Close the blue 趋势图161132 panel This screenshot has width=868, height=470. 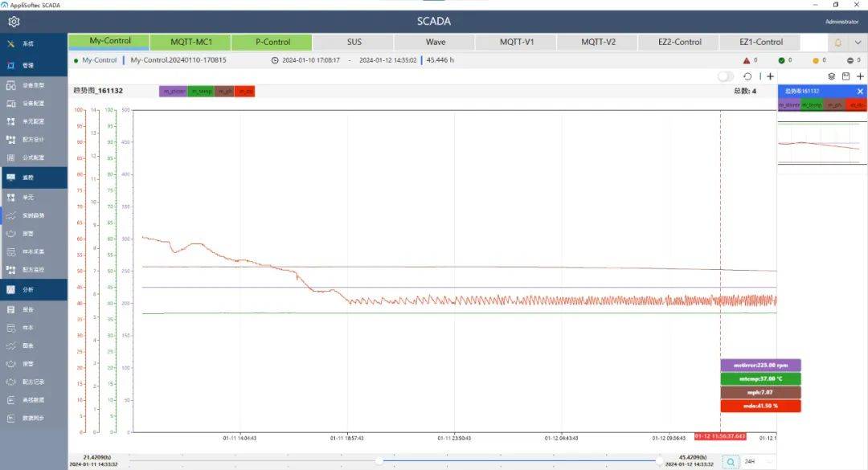pos(860,92)
